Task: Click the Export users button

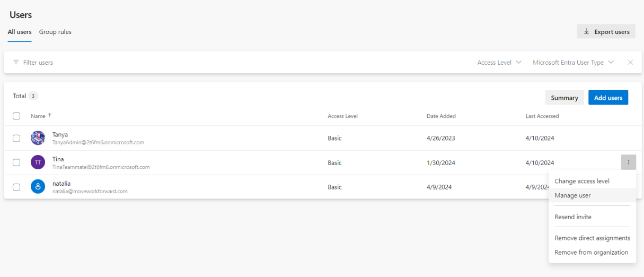Action: (606, 32)
